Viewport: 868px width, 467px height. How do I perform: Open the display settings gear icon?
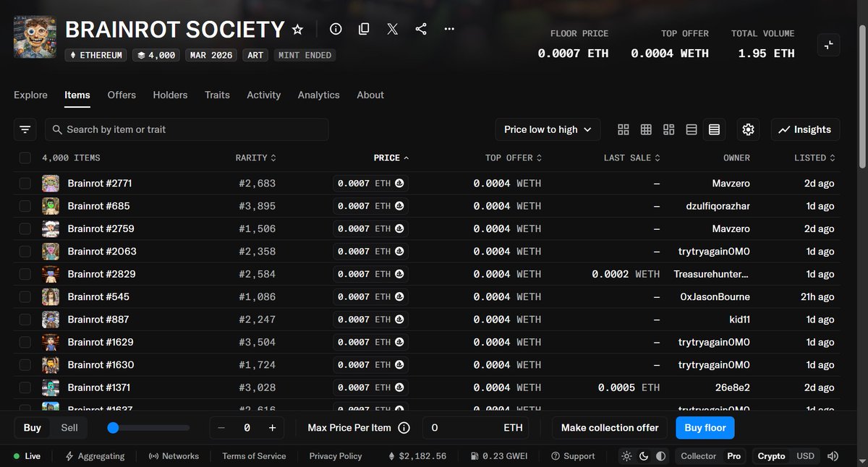point(748,129)
